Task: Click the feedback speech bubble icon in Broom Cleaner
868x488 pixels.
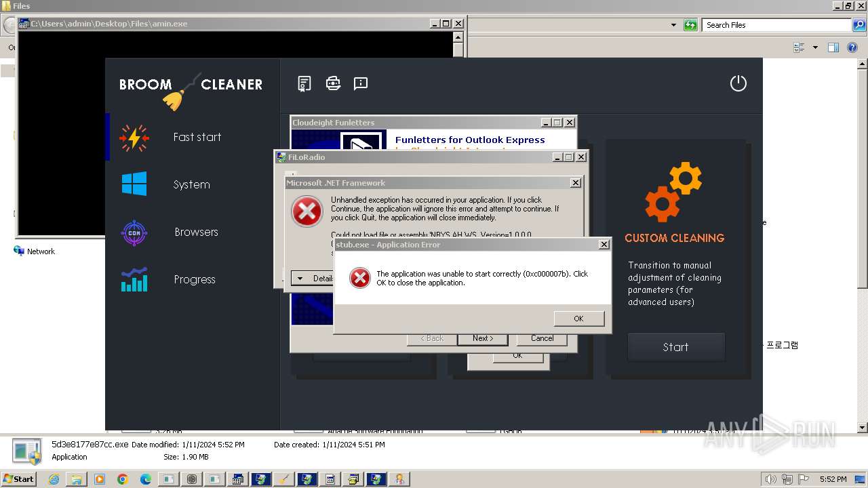Action: 361,83
